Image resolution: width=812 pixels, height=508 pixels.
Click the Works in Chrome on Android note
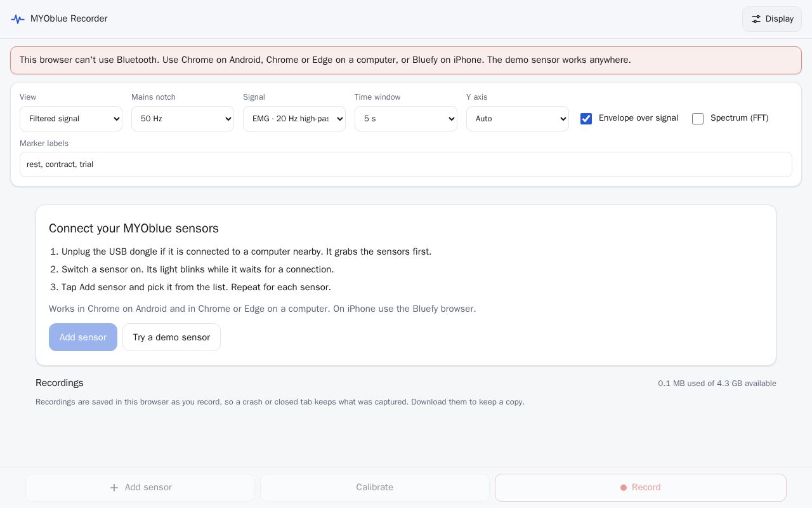[x=263, y=309]
